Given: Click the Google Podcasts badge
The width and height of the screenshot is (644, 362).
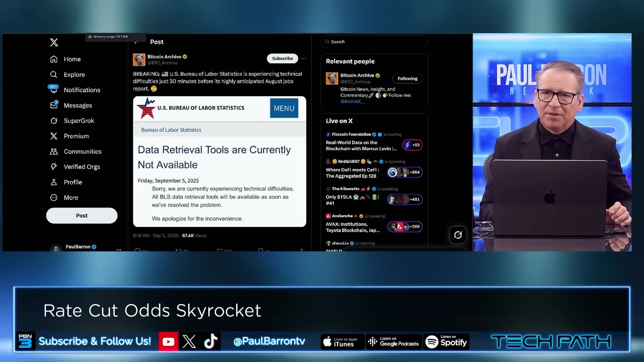Looking at the screenshot, I should point(393,342).
